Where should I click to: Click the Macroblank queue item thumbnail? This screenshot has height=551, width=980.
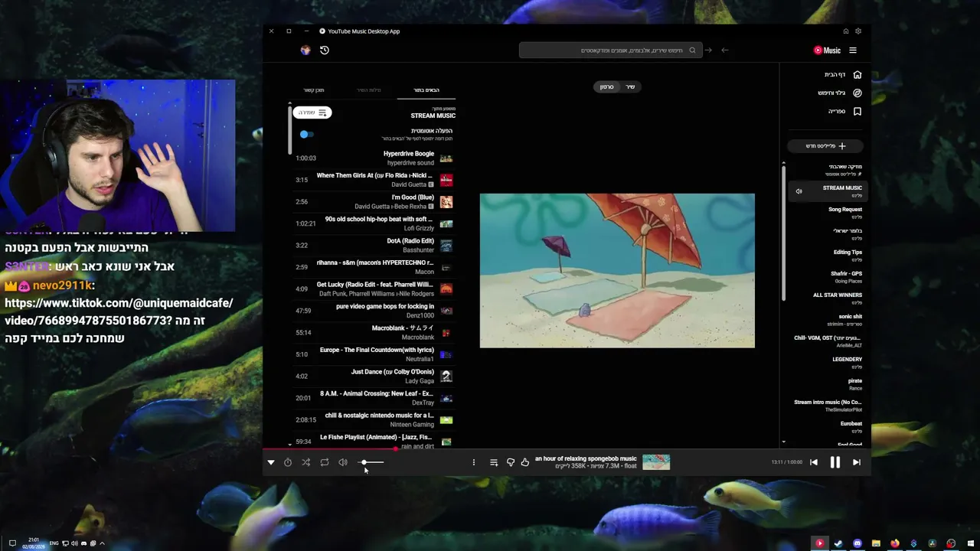(x=446, y=333)
